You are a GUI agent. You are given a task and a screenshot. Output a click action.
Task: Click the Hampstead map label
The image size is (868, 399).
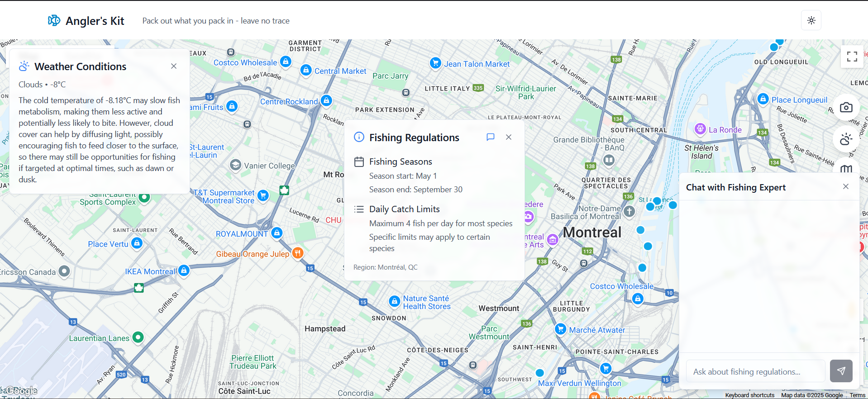325,329
